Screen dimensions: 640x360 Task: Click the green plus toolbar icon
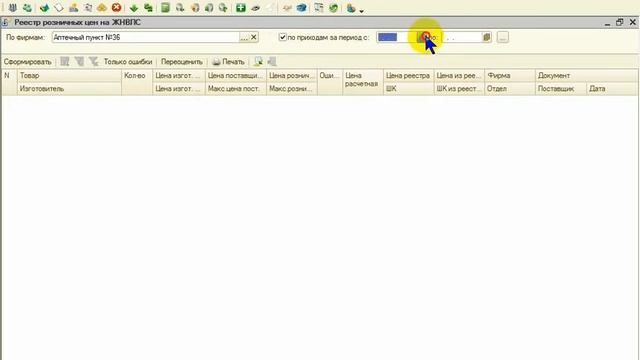241,7
